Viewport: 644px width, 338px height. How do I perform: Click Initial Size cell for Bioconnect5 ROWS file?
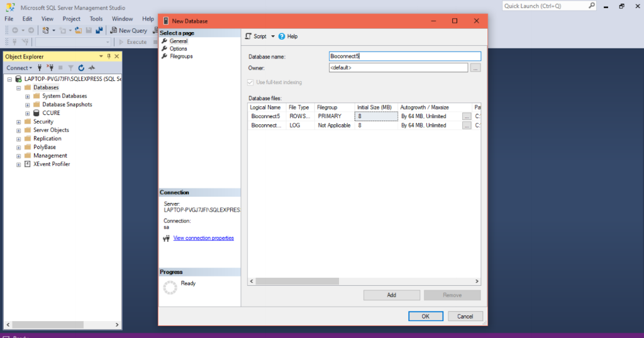pos(376,116)
